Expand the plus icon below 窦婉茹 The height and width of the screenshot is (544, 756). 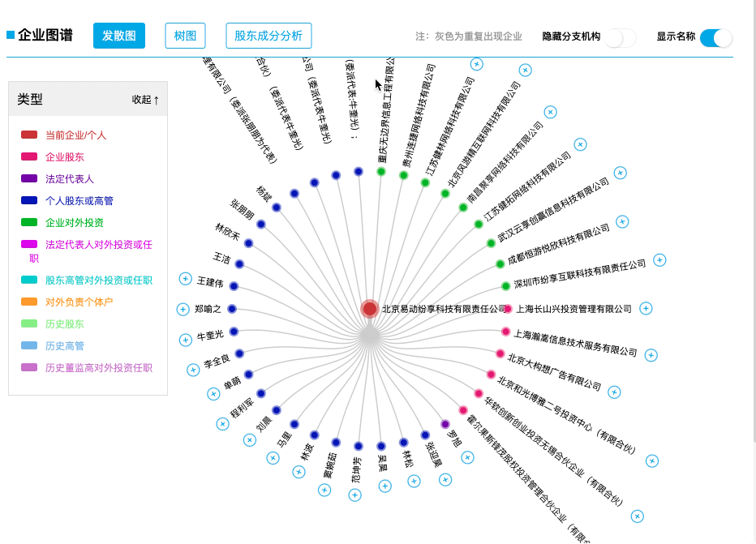tap(324, 490)
